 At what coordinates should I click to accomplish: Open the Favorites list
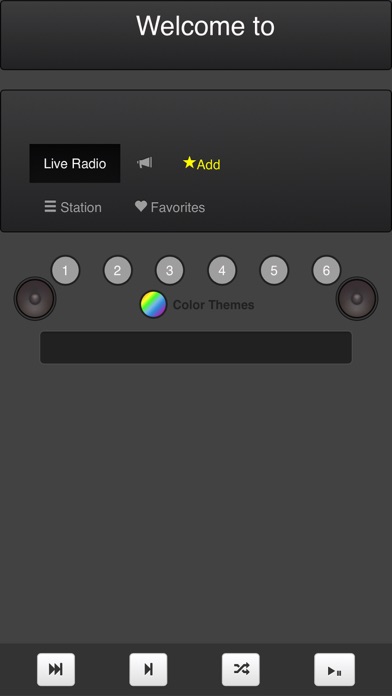pyautogui.click(x=170, y=207)
